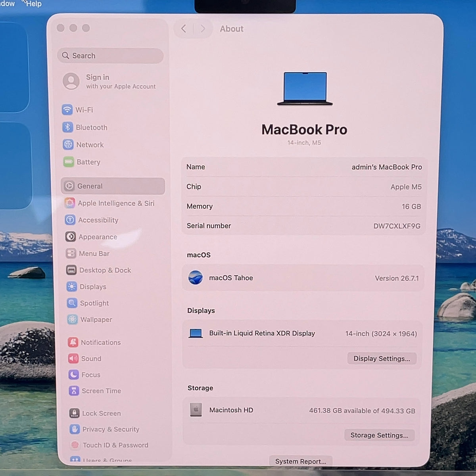Click the "Apple M5" chip value
Viewport: 476px width, 476px height.
tap(406, 187)
